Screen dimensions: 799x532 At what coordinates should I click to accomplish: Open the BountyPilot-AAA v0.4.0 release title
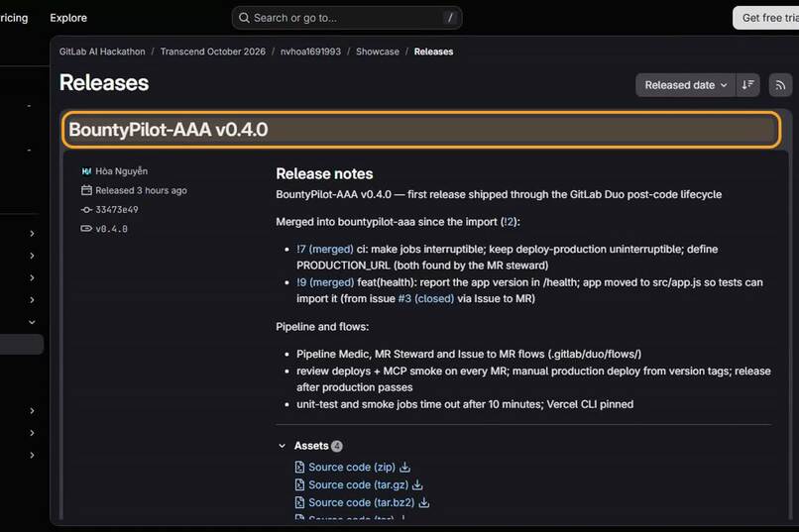tap(169, 130)
